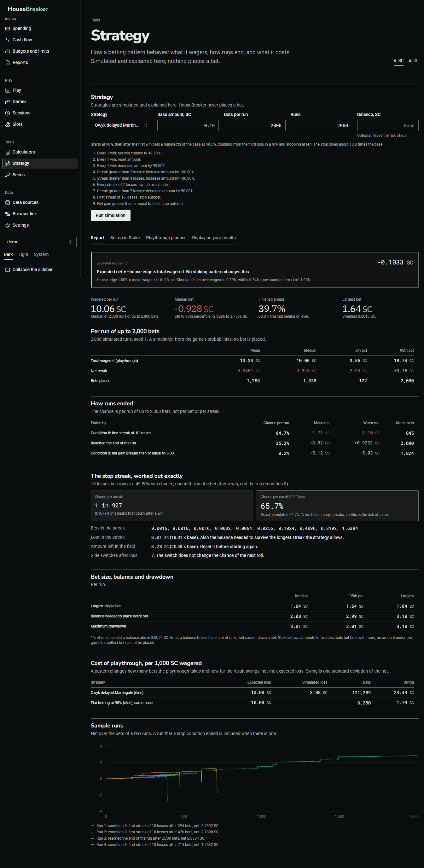424x868 pixels.
Task: Click the Seeds key icon
Action: point(8,175)
